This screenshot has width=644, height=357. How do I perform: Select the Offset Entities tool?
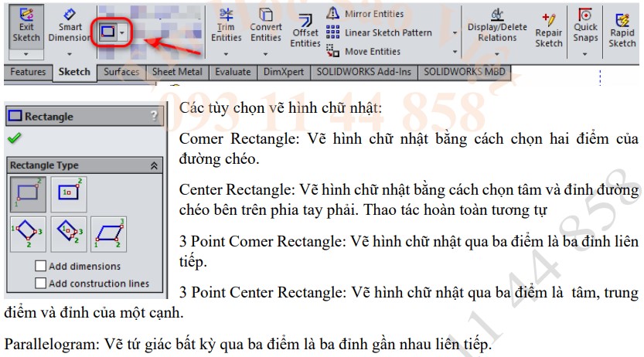[305, 30]
